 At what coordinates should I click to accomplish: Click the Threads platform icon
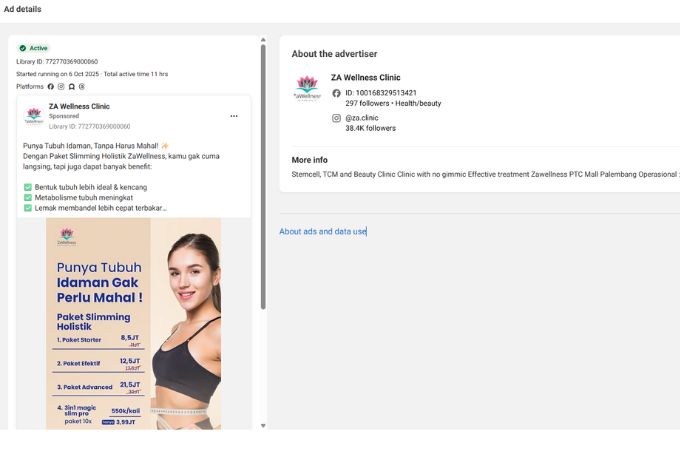pyautogui.click(x=81, y=87)
